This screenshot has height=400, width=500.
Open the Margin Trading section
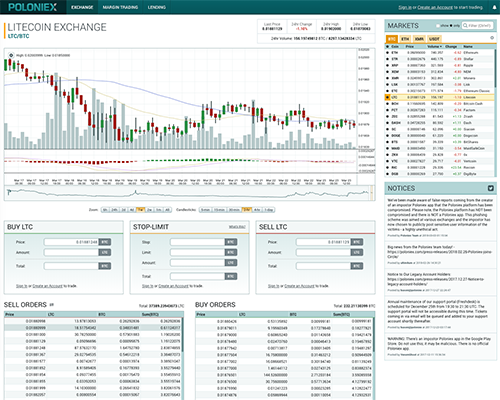[120, 7]
